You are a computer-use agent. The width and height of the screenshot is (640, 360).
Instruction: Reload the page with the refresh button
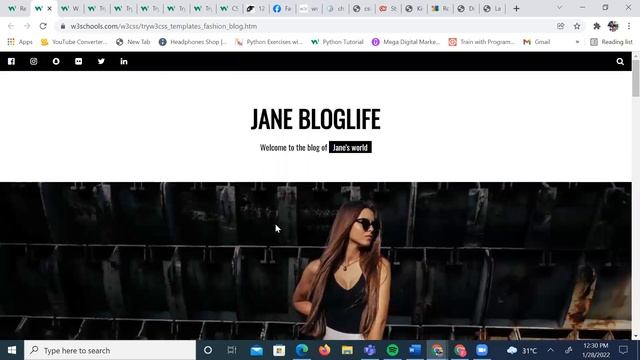pyautogui.click(x=43, y=26)
